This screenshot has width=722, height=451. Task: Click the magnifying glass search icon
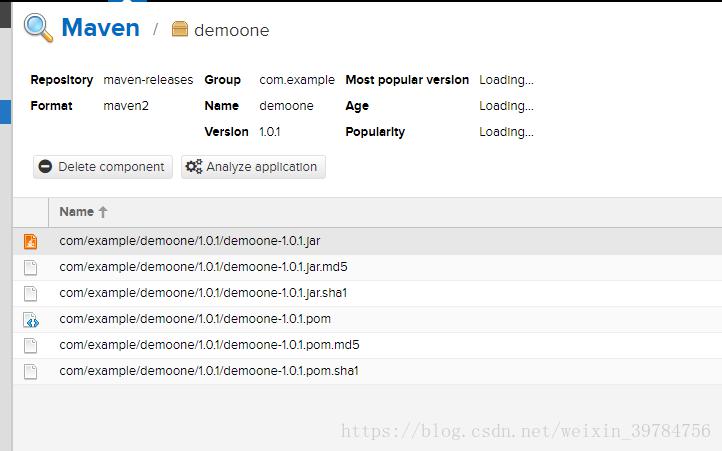tap(39, 28)
